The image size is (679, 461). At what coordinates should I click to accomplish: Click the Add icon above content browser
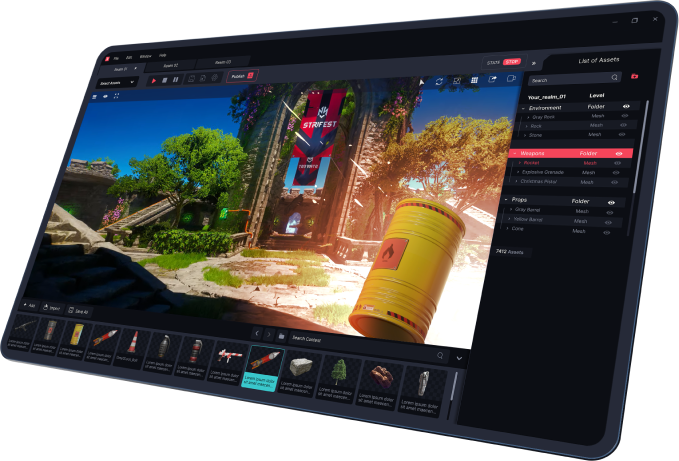tap(28, 304)
